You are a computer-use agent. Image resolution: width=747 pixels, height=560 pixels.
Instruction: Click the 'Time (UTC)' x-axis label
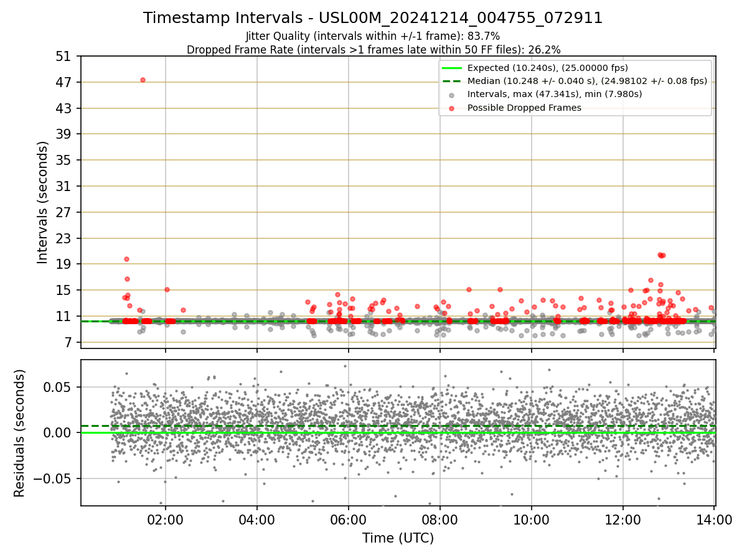click(x=398, y=538)
